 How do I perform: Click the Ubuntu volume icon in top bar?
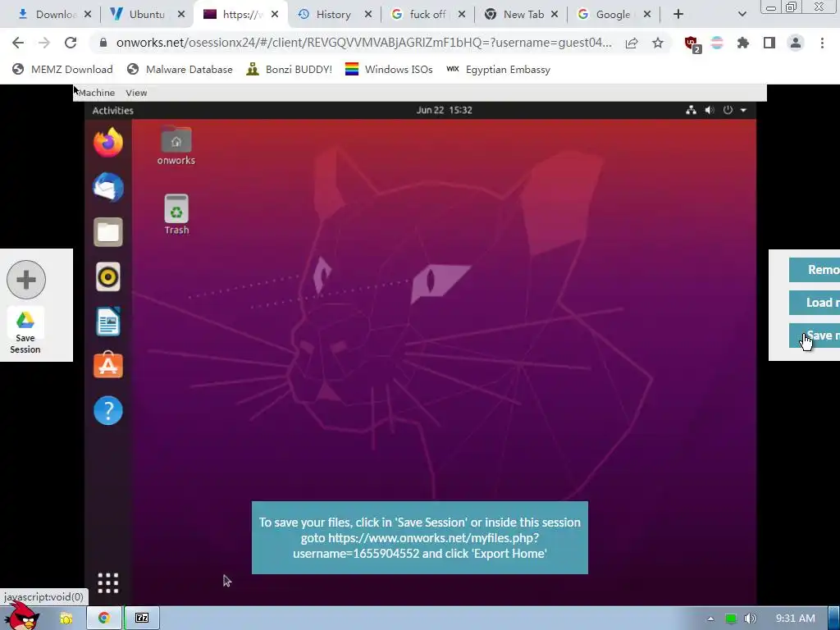710,110
